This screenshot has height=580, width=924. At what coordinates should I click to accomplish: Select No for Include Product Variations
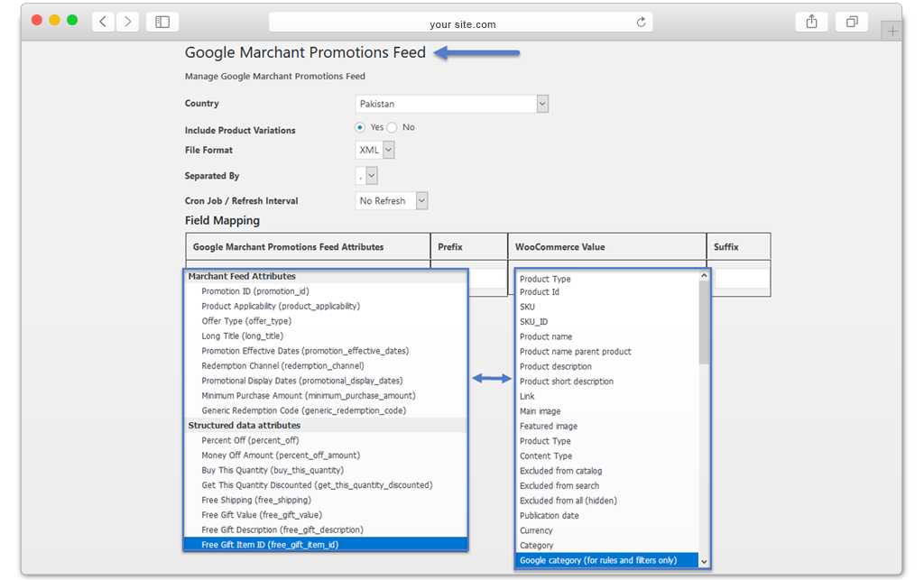point(392,127)
